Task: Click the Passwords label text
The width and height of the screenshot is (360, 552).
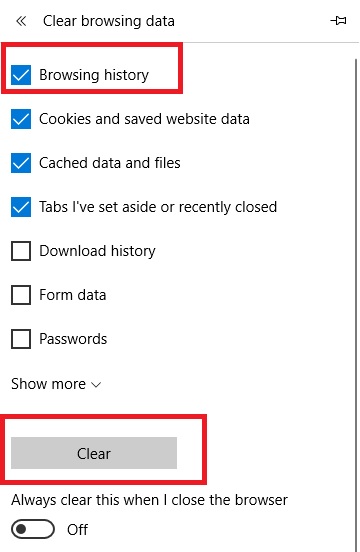Action: pos(73,339)
